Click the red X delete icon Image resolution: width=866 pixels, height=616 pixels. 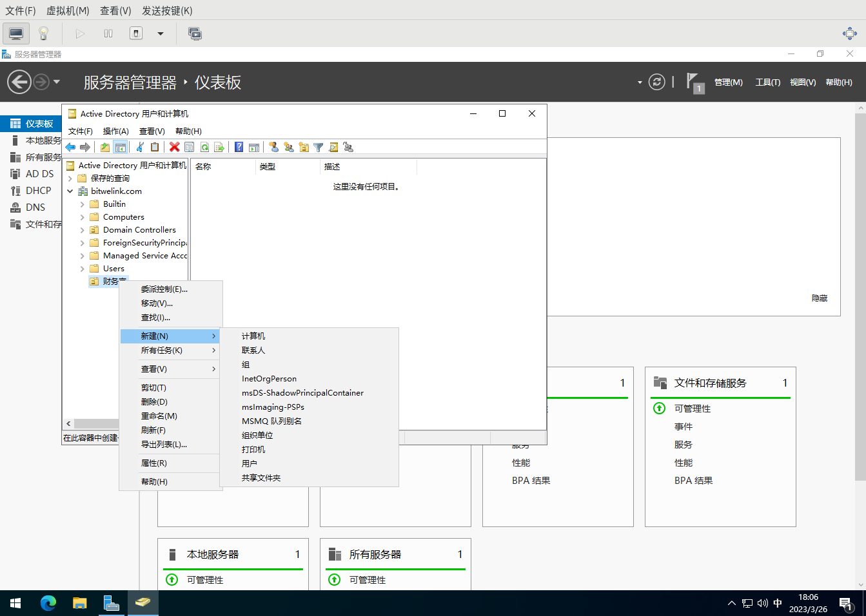[174, 147]
